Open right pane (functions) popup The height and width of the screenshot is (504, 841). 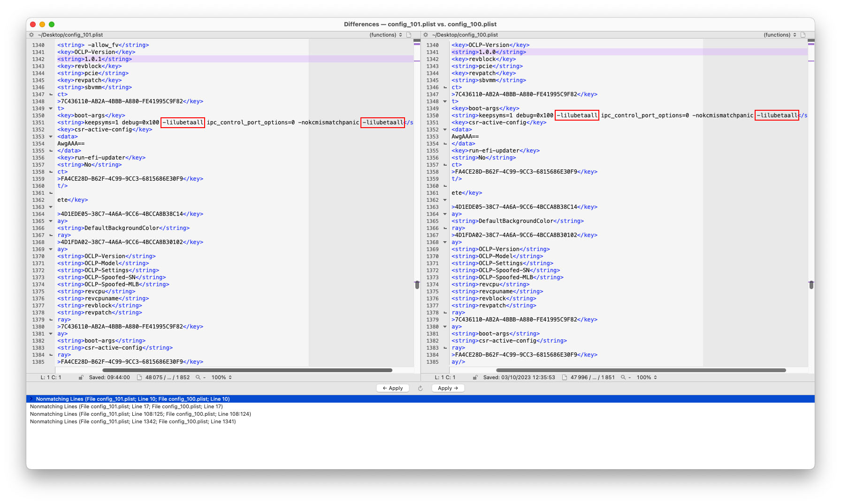780,35
